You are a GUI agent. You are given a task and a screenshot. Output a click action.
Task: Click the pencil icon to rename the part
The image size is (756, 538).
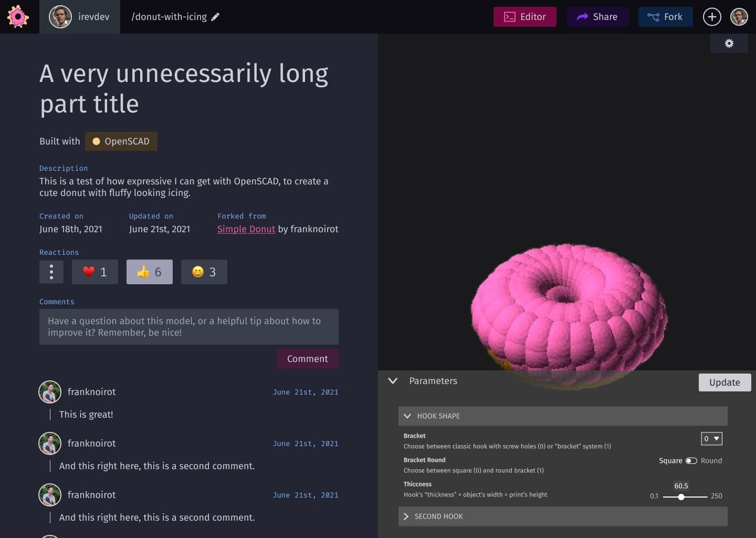coord(215,16)
